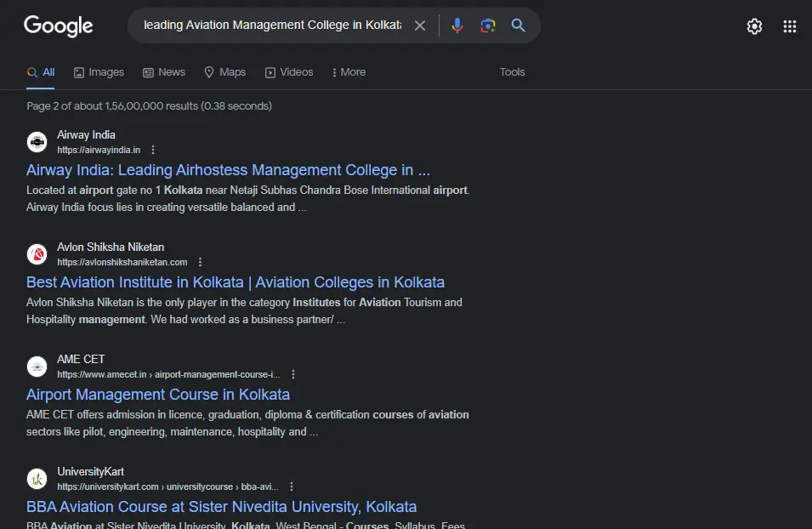This screenshot has height=529, width=812.
Task: Open the Google apps grid
Action: pyautogui.click(x=790, y=26)
